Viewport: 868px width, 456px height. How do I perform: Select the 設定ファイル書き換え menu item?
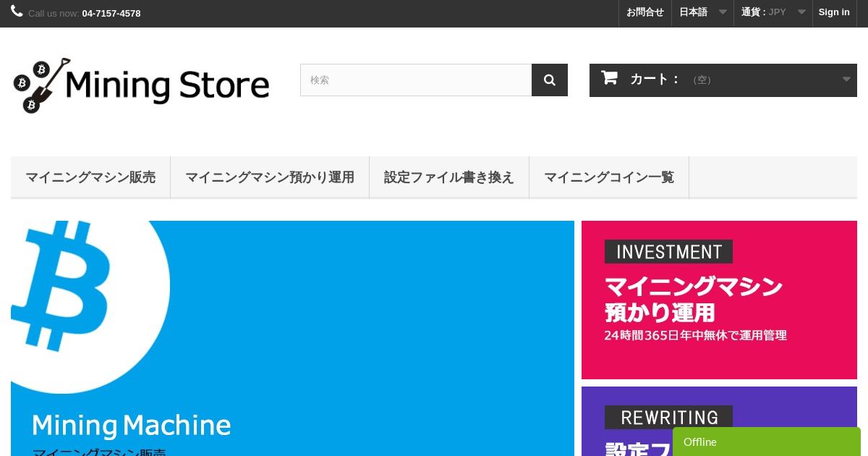click(449, 177)
